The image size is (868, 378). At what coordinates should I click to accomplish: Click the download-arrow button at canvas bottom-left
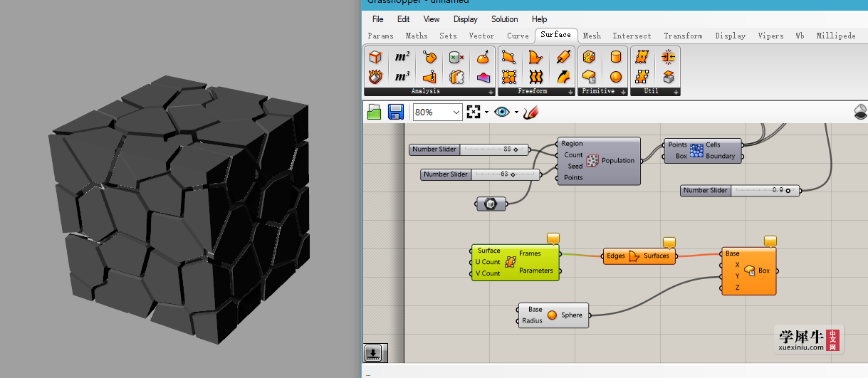coord(375,353)
